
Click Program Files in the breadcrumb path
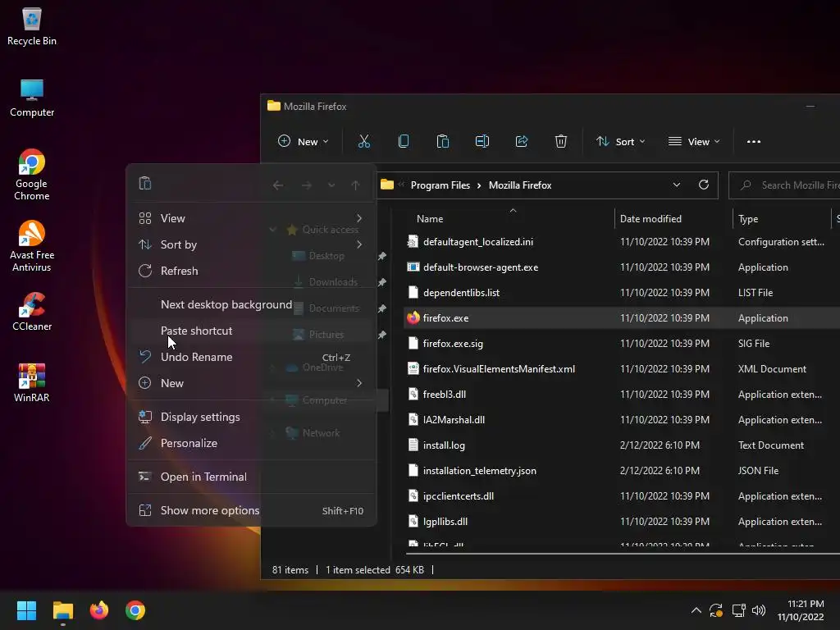click(440, 185)
